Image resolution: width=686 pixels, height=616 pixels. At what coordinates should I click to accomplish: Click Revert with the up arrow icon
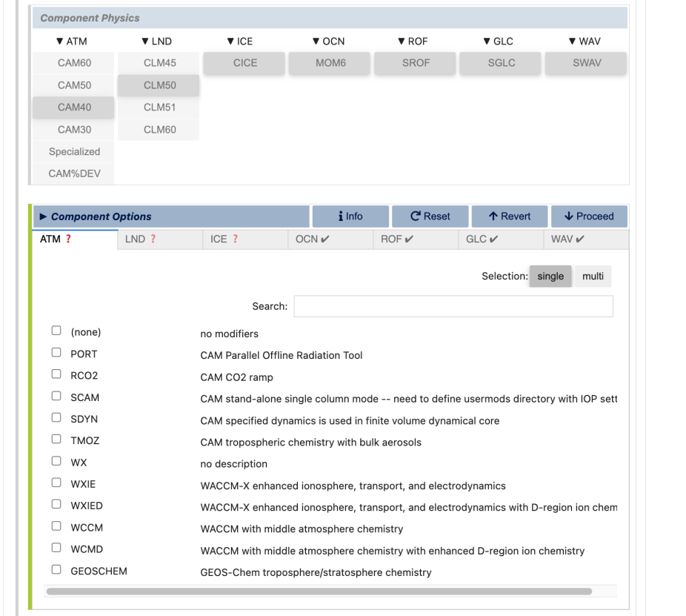pyautogui.click(x=509, y=216)
